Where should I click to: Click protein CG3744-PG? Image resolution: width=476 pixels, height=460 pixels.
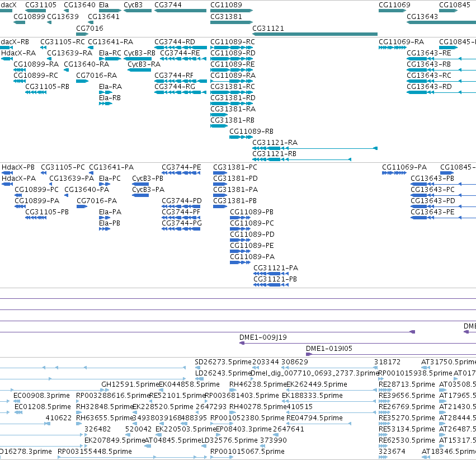[181, 229]
